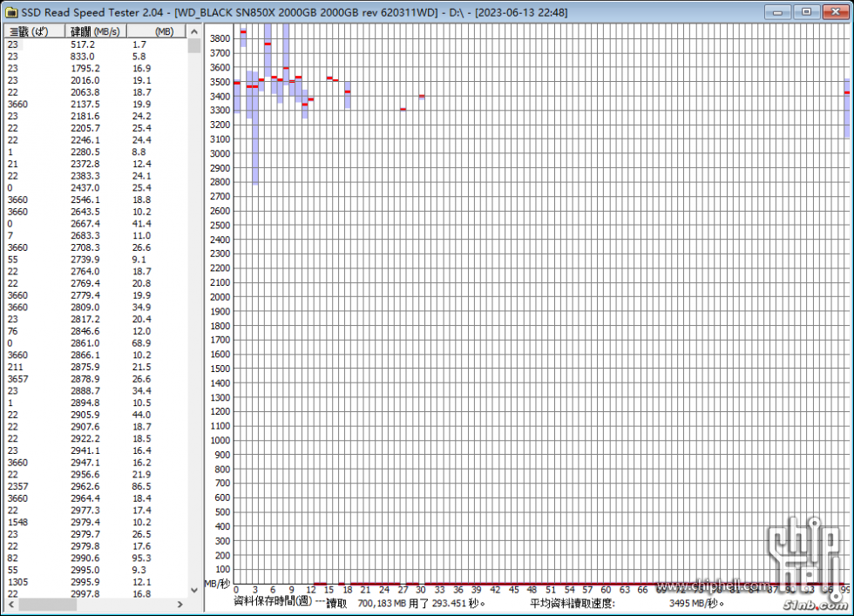This screenshot has width=854, height=616.
Task: Click the down arrow of the list's vertical scrollbar
Action: click(x=193, y=590)
